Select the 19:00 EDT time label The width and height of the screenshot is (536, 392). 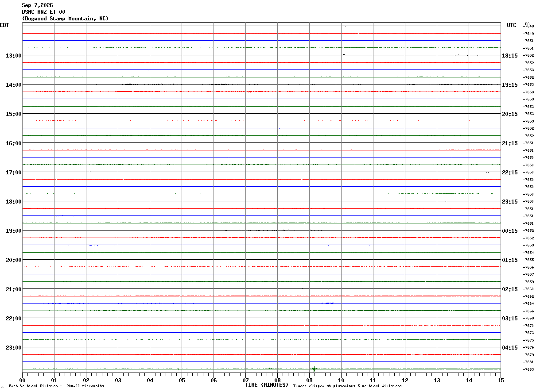pos(14,231)
